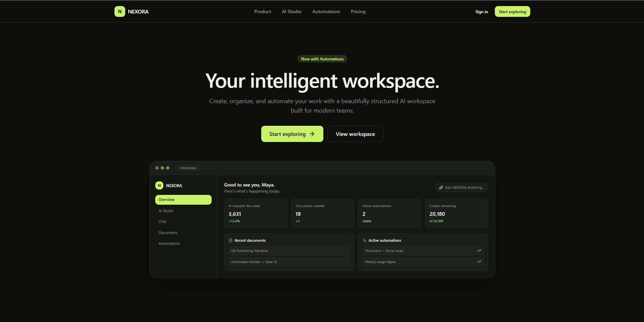This screenshot has height=322, width=644.
Task: Open the Product nav menu
Action: tap(263, 11)
